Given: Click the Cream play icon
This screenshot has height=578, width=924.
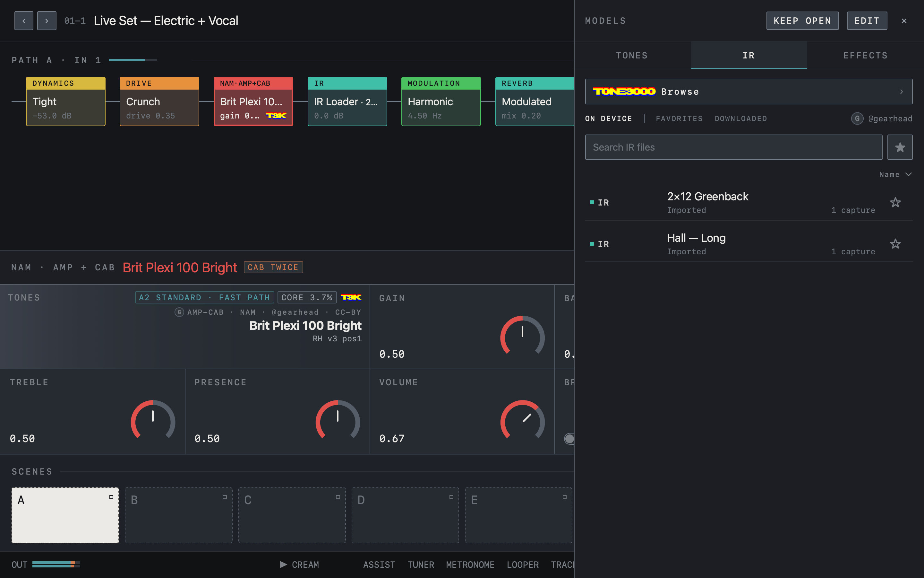Looking at the screenshot, I should coord(283,564).
